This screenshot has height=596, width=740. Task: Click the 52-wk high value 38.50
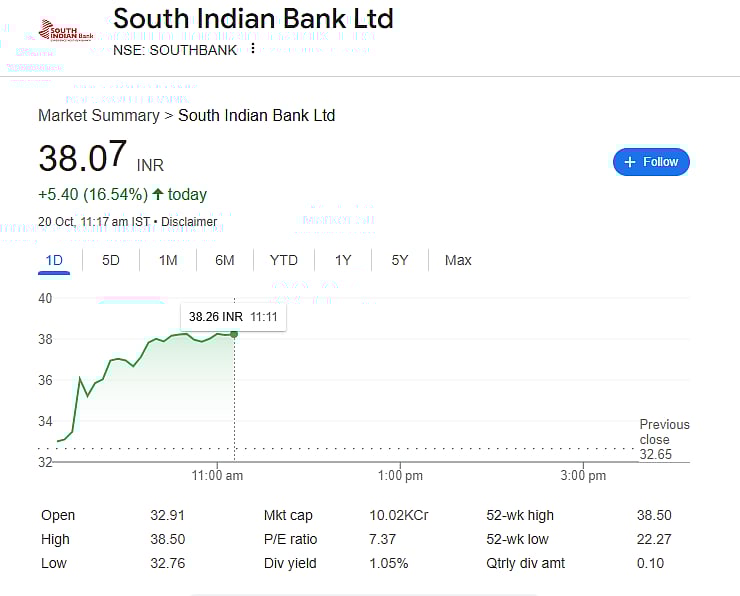(x=654, y=516)
